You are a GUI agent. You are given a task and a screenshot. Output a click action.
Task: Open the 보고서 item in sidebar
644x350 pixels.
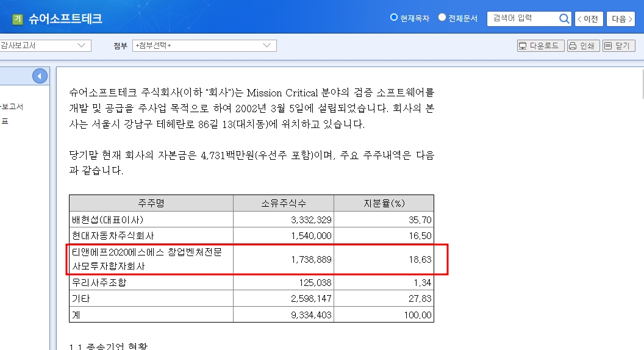pyautogui.click(x=12, y=107)
